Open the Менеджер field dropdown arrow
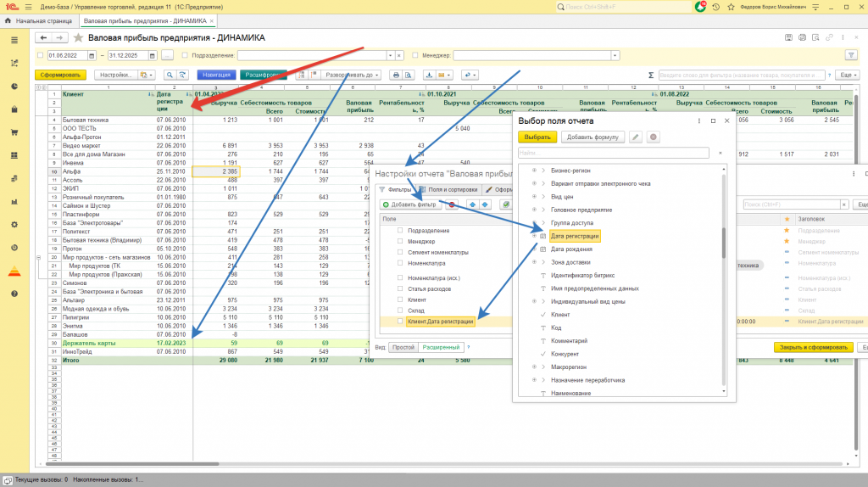The width and height of the screenshot is (868, 487). pos(615,55)
